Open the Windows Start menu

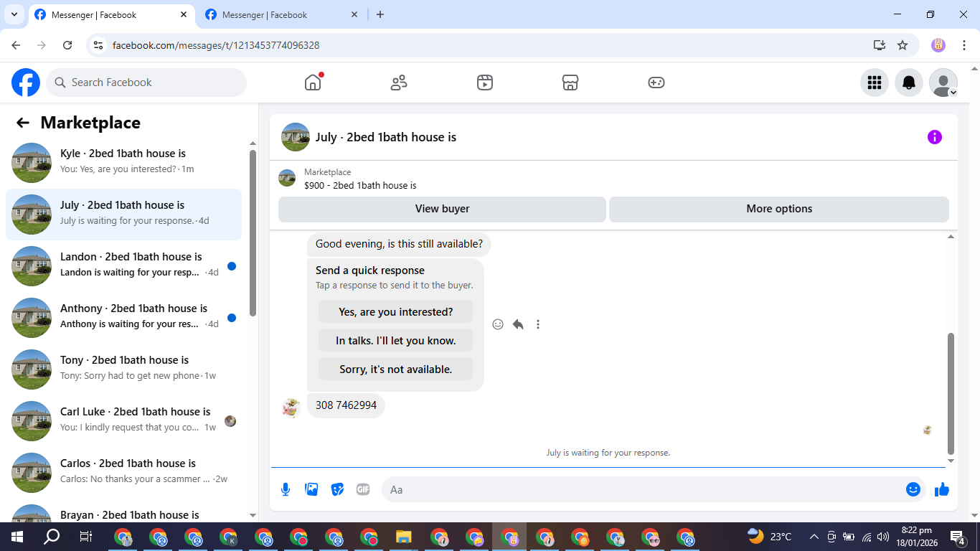coord(17,537)
